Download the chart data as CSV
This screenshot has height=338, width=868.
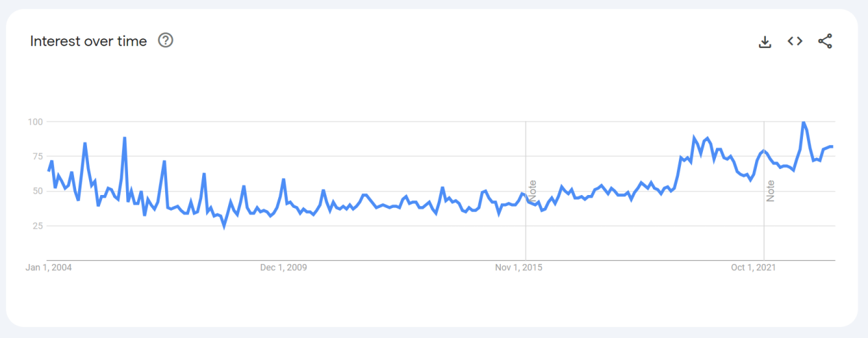click(x=765, y=42)
